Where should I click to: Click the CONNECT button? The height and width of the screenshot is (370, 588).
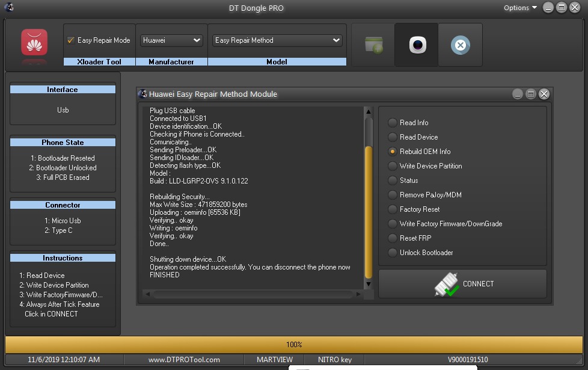click(x=462, y=284)
